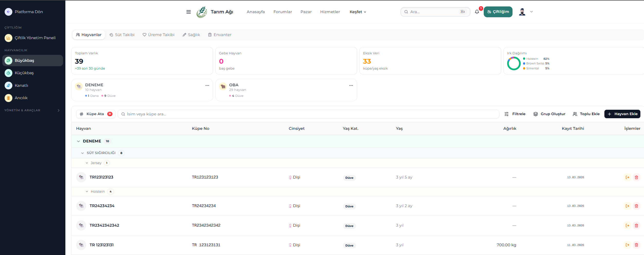Click the notification bell icon
The width and height of the screenshot is (644, 255).
click(477, 12)
